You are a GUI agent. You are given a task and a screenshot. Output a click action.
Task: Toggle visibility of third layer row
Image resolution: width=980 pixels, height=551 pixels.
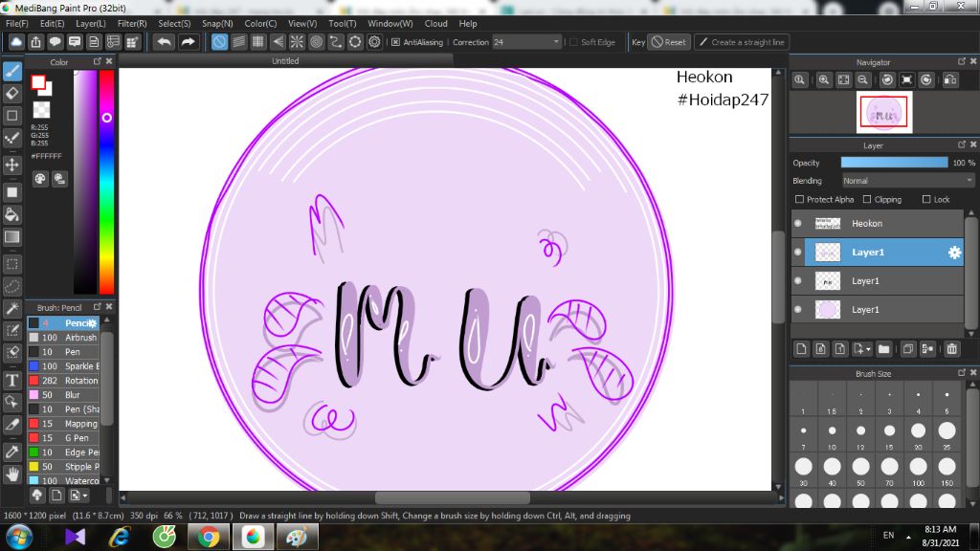tap(798, 280)
